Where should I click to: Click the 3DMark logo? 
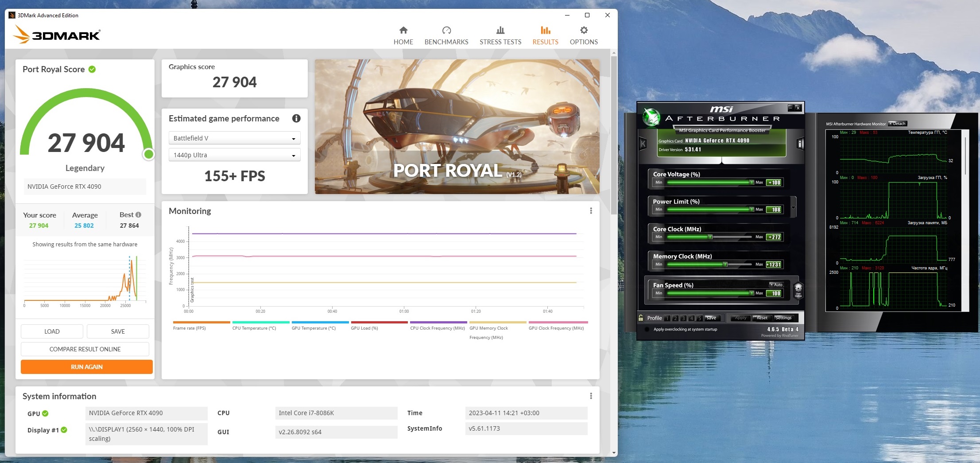tap(57, 34)
